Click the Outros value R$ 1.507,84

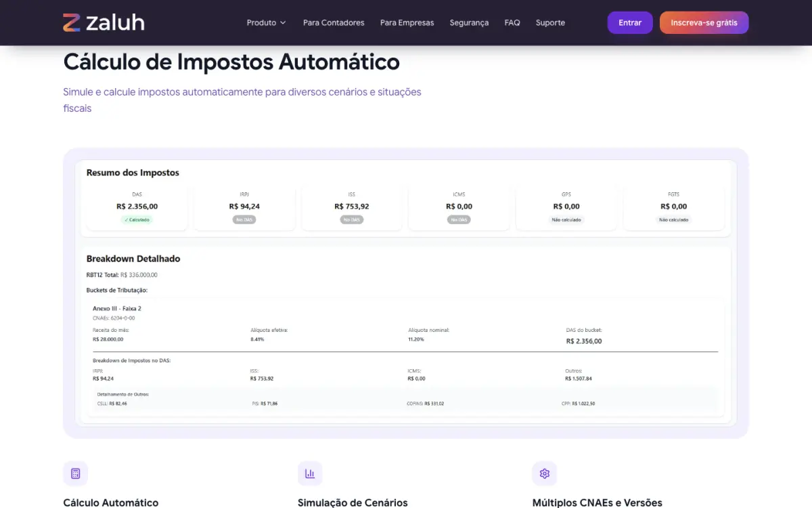[579, 379]
